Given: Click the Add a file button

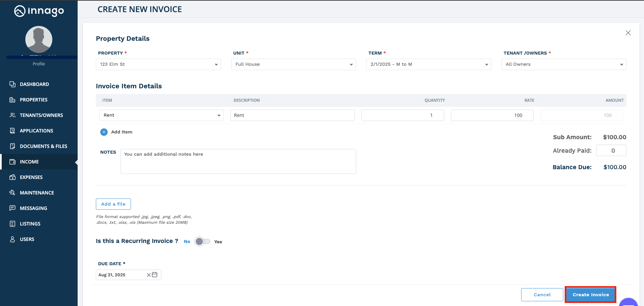Looking at the screenshot, I should [x=113, y=204].
